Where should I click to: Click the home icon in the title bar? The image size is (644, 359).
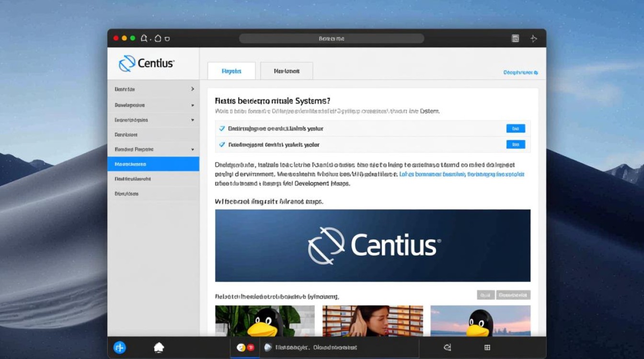click(157, 38)
